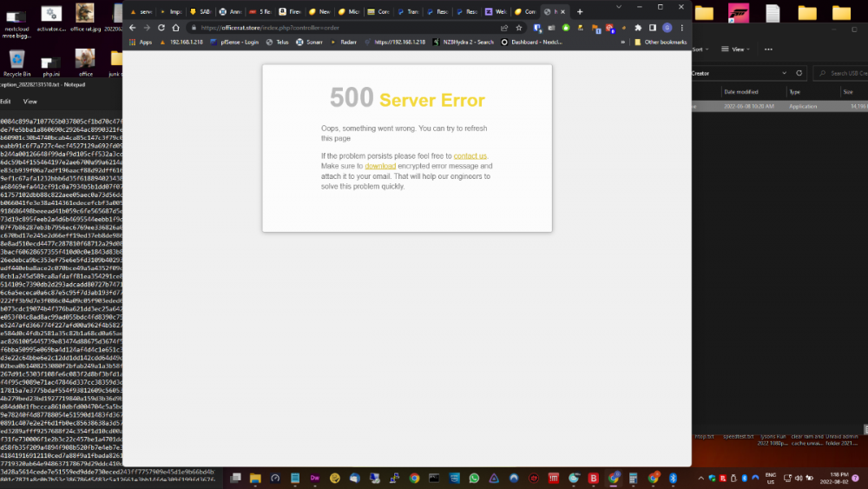Go to Chrome home page icon
The width and height of the screenshot is (868, 489).
pos(175,28)
